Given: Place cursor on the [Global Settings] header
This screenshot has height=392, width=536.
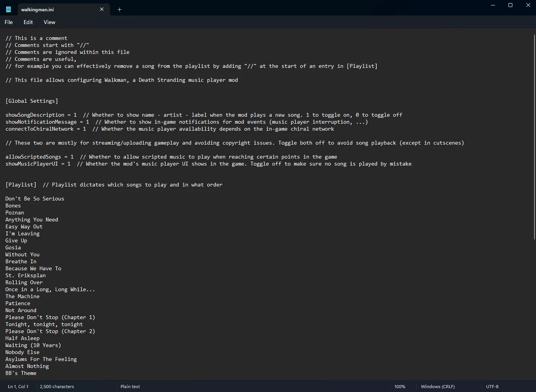Looking at the screenshot, I should coord(32,101).
